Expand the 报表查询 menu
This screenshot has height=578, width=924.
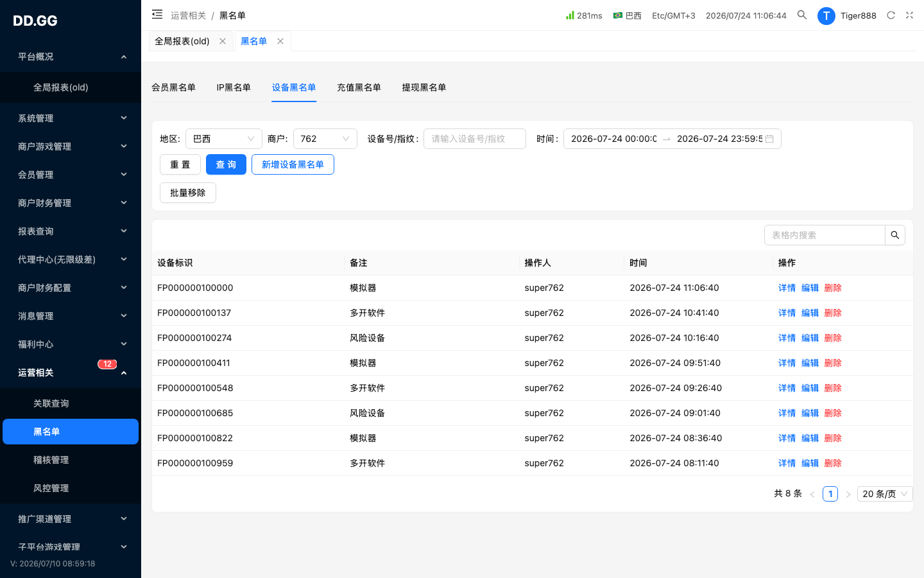(x=71, y=231)
